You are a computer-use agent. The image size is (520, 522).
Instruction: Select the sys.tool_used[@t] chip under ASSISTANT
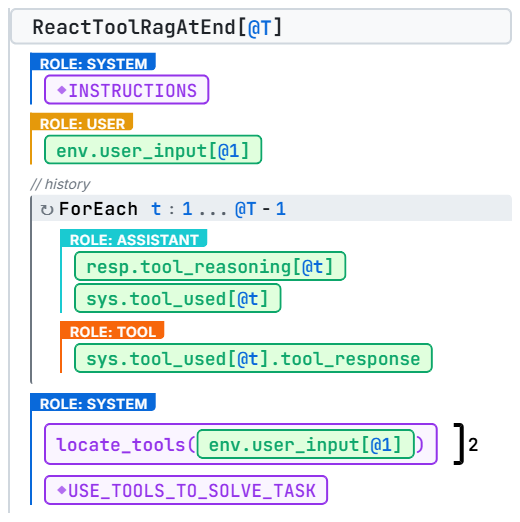178,298
